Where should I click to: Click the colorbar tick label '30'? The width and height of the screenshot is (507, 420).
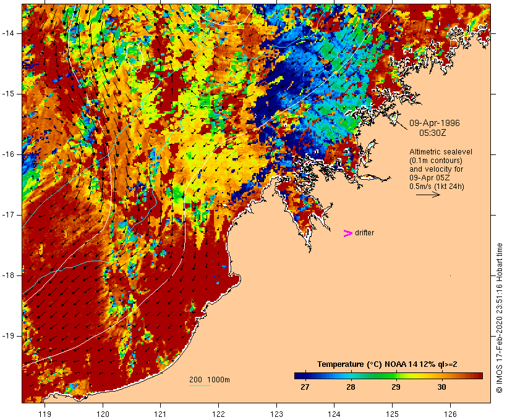pyautogui.click(x=441, y=387)
